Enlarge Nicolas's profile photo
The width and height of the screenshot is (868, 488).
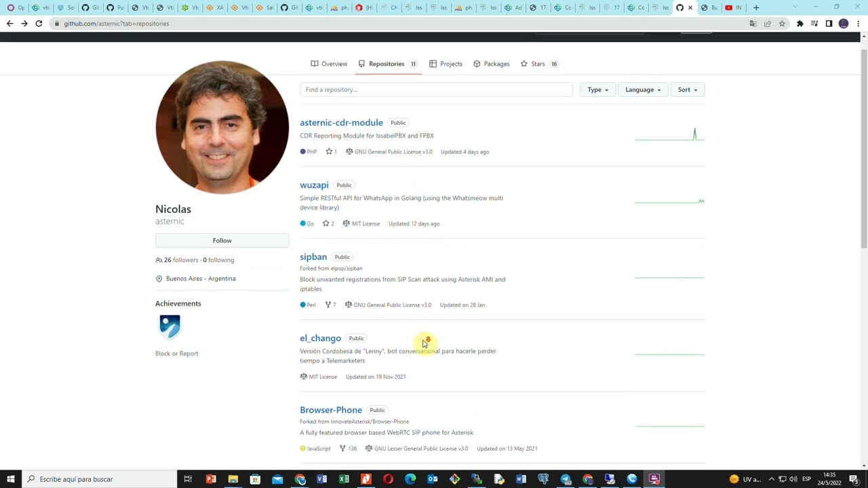(x=222, y=127)
